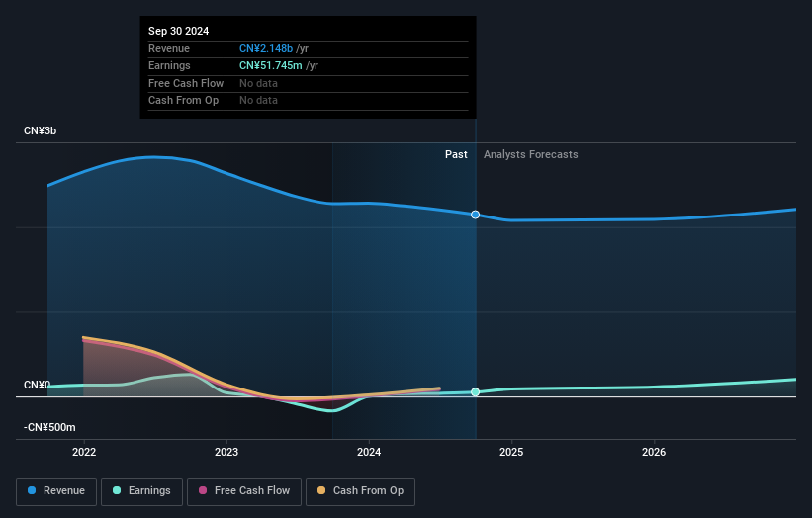Image resolution: width=812 pixels, height=518 pixels.
Task: Click the Revenue data point marker
Action: (475, 215)
